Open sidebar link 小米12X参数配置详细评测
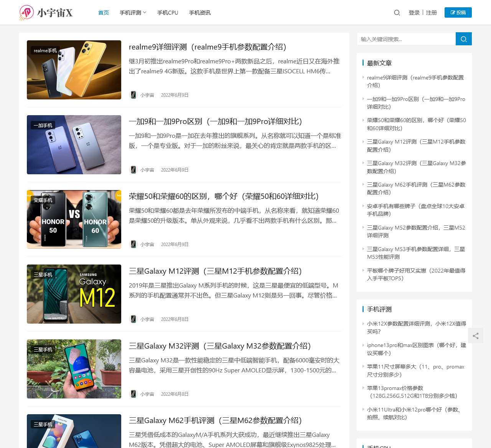 [417, 327]
